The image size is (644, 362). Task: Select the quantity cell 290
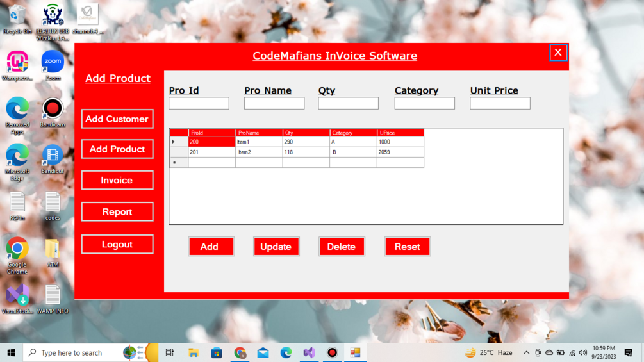[306, 142]
